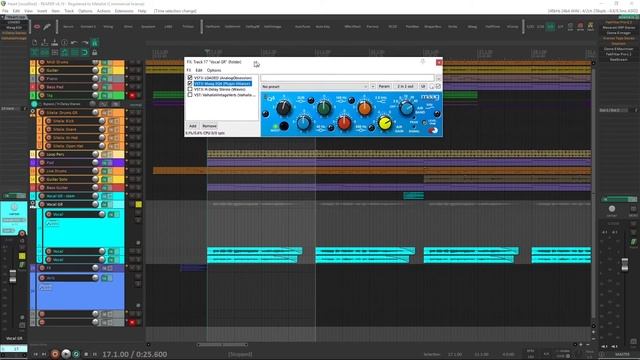Screen dimensions: 640x360
Task: Click the Vocal GR track volume knob
Action: coord(96,204)
